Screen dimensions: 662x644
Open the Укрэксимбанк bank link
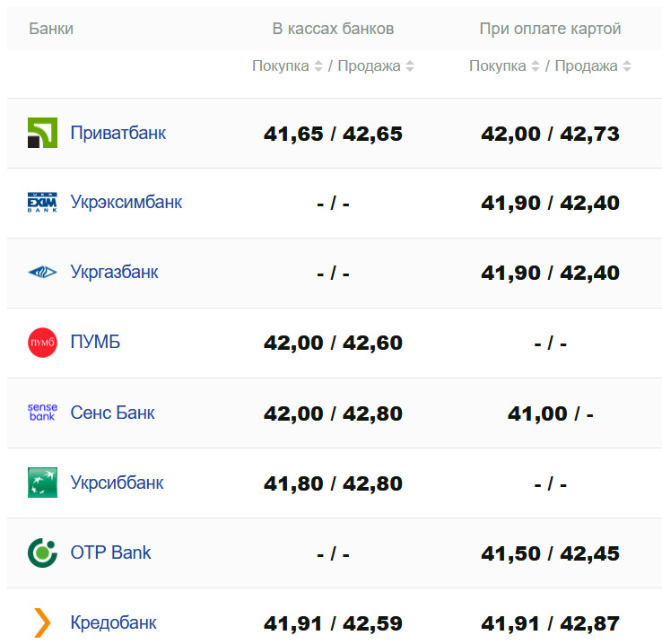[126, 202]
